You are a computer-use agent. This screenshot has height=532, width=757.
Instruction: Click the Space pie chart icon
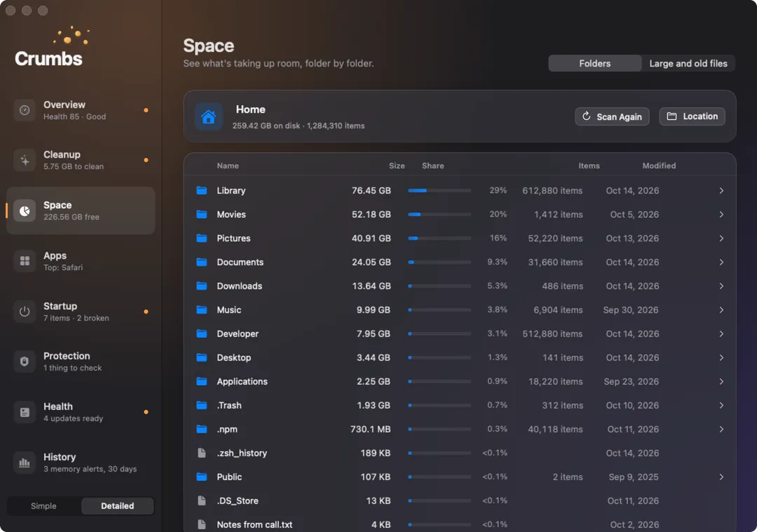pyautogui.click(x=25, y=211)
